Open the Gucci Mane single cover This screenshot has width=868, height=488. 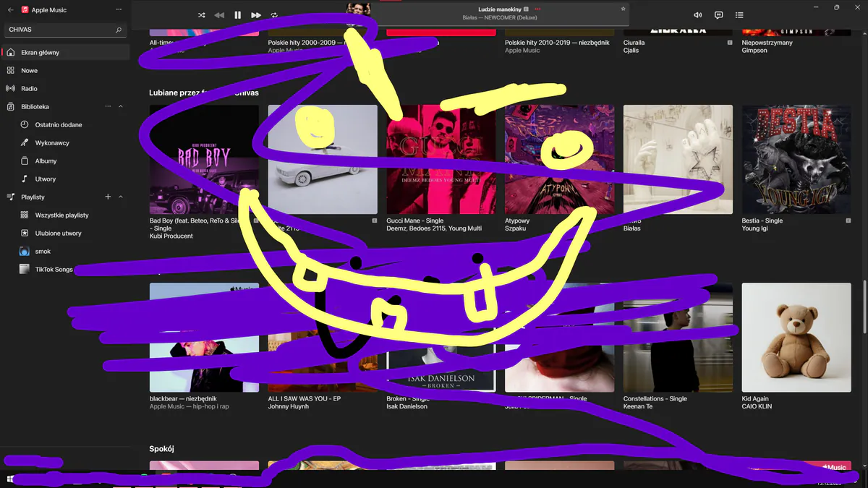[441, 159]
